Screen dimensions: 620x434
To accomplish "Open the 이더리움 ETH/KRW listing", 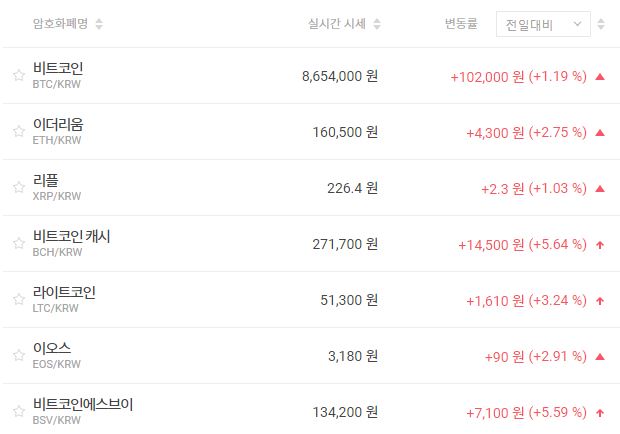I will point(58,125).
